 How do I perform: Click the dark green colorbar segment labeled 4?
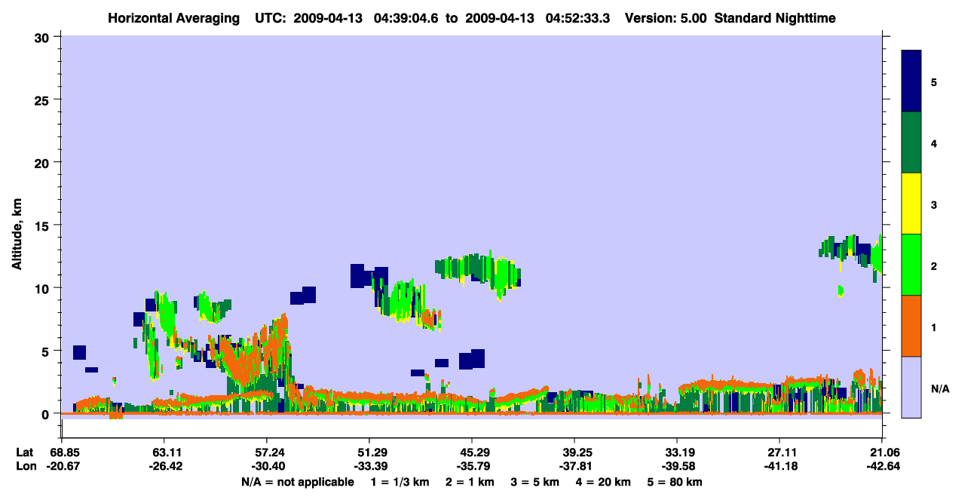click(x=911, y=143)
